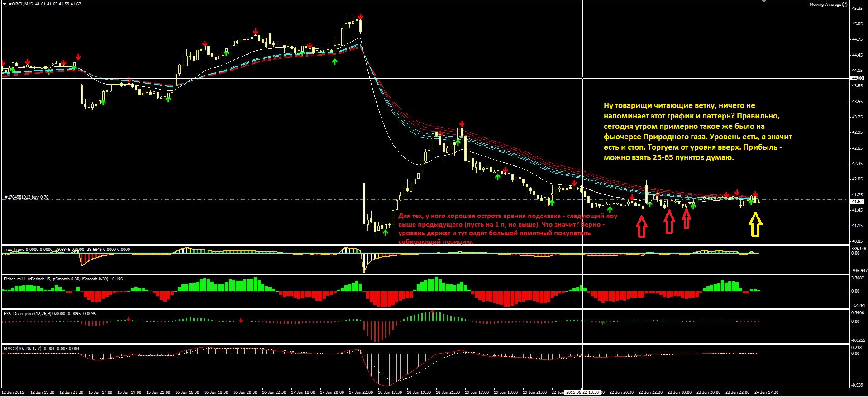The height and width of the screenshot is (397, 868).
Task: Click the sad-face expert advisor icon
Action: (x=844, y=5)
